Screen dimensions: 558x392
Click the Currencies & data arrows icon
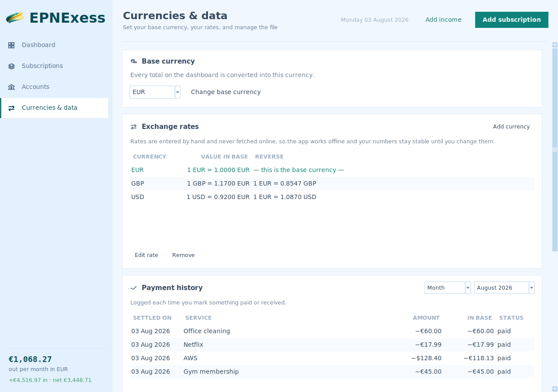11,108
